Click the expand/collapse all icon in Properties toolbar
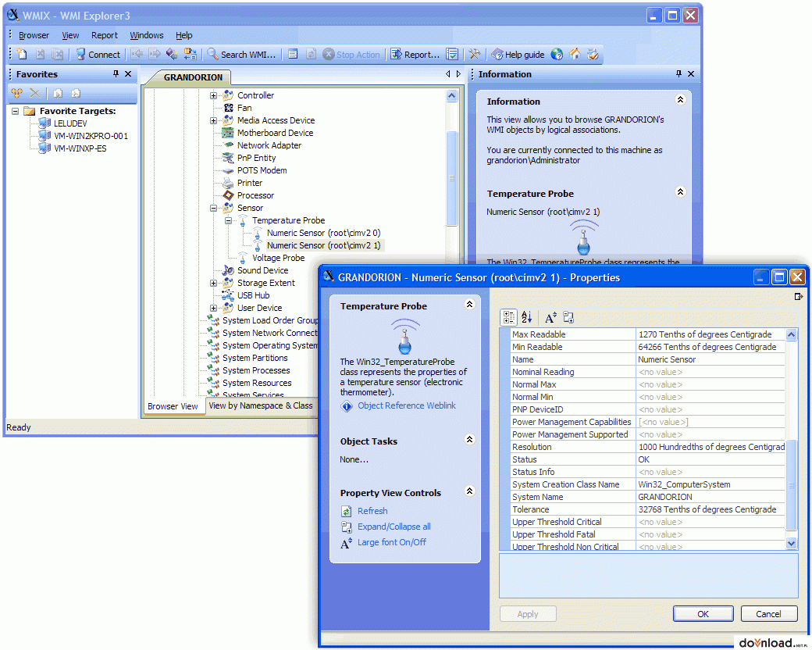812x650 pixels. pyautogui.click(x=568, y=317)
